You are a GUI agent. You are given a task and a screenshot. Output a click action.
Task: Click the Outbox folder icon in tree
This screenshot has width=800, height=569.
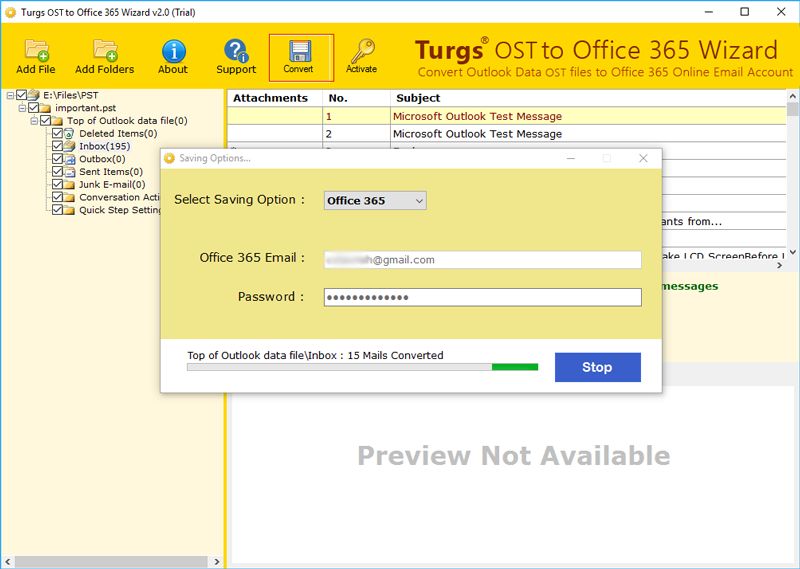pyautogui.click(x=69, y=159)
